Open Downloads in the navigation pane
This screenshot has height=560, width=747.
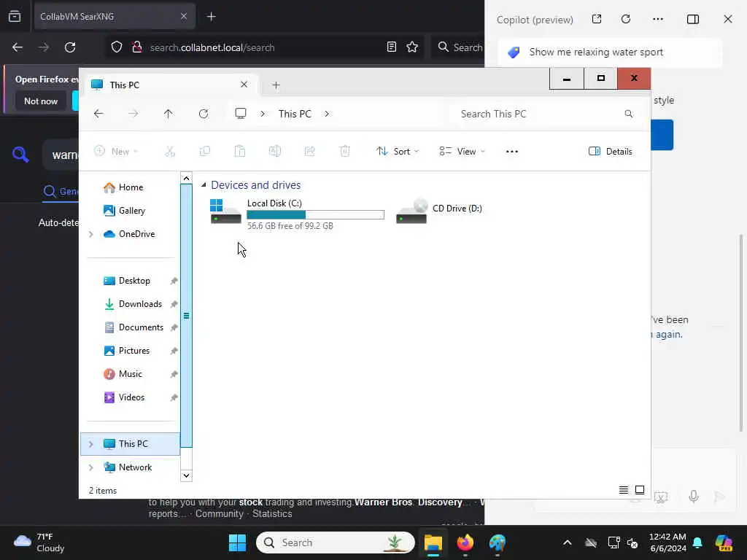(133, 304)
